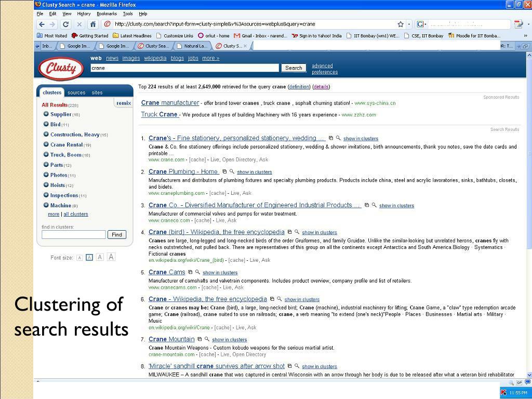Switch to the sources tab

(76, 92)
